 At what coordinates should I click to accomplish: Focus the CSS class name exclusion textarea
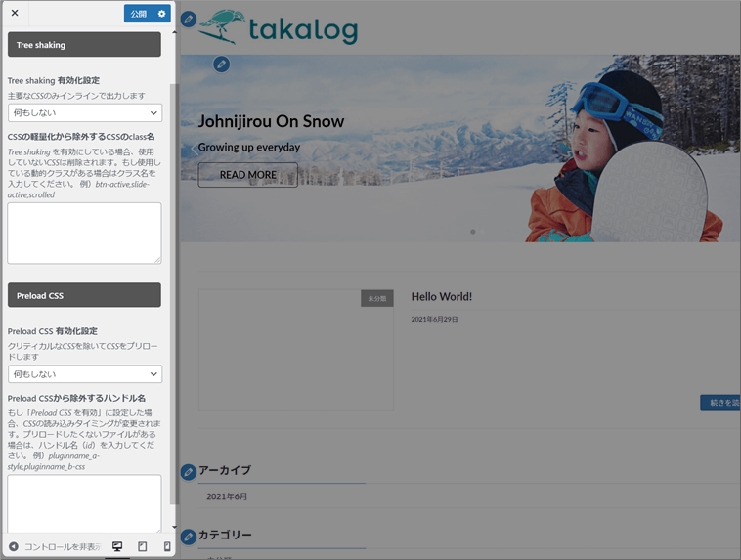point(85,233)
